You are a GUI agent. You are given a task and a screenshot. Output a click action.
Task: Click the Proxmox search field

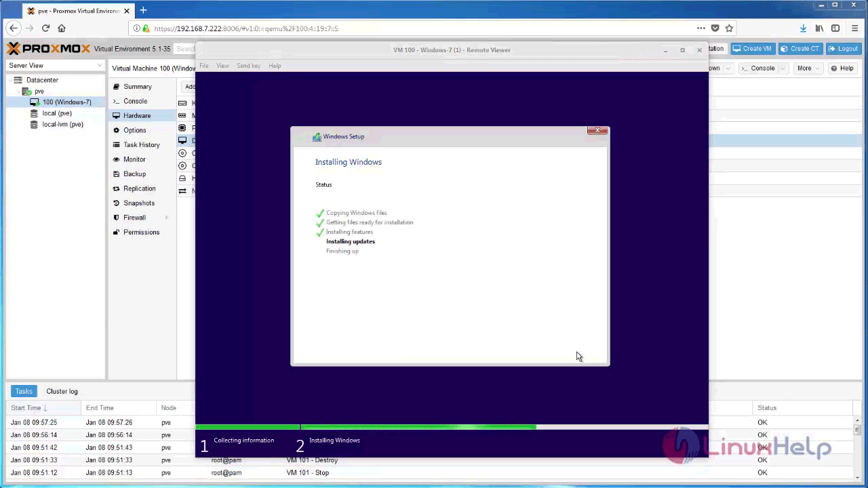(184, 49)
